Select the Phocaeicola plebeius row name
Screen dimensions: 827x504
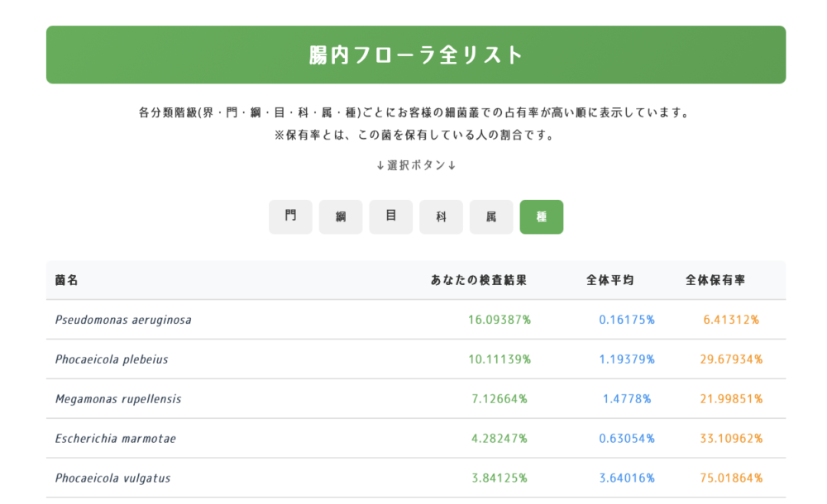click(x=112, y=359)
